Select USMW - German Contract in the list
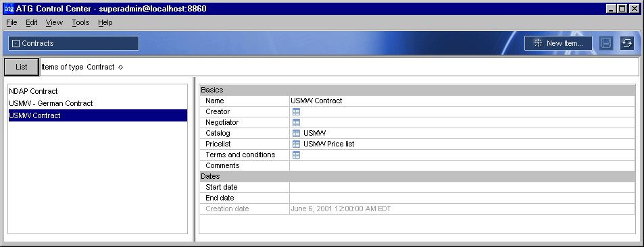Image resolution: width=644 pixels, height=247 pixels. tap(98, 103)
